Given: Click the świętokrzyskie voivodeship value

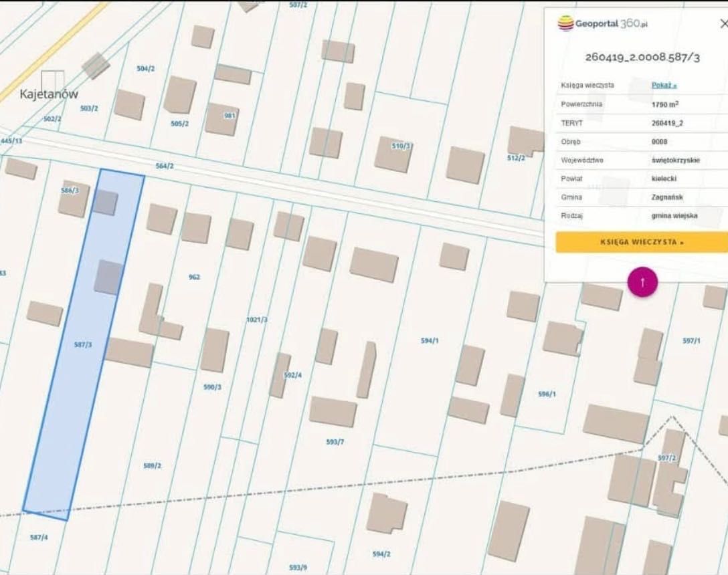Looking at the screenshot, I should [676, 160].
